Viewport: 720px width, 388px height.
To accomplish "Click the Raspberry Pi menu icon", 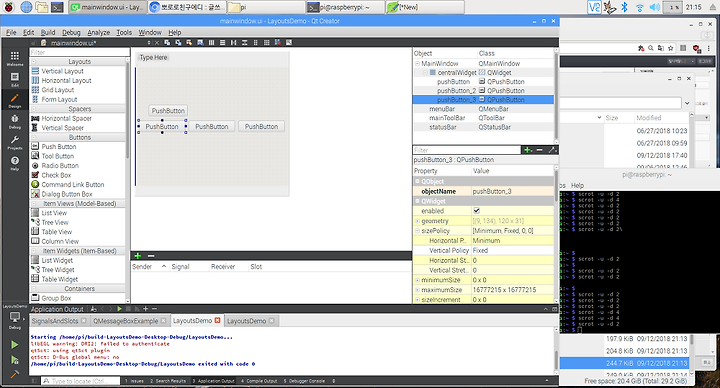I will (9, 7).
